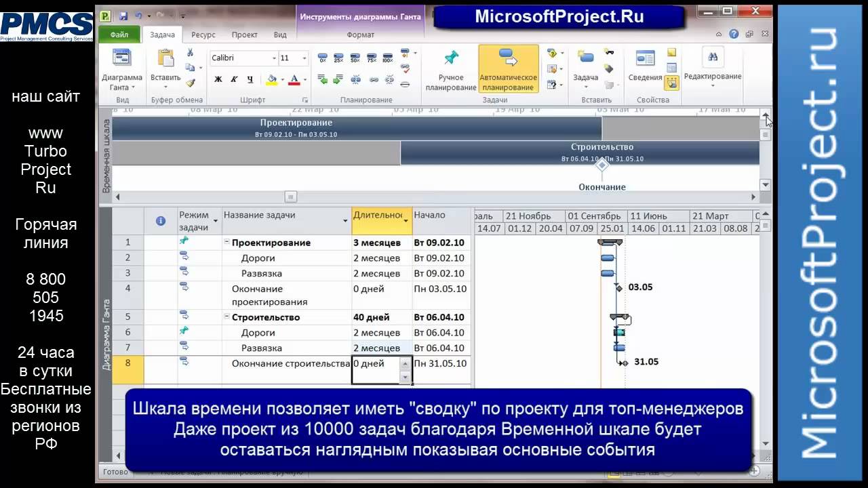Click the Insert Milestone icon in Вставить group
Screen dimensions: 868x488
click(609, 68)
